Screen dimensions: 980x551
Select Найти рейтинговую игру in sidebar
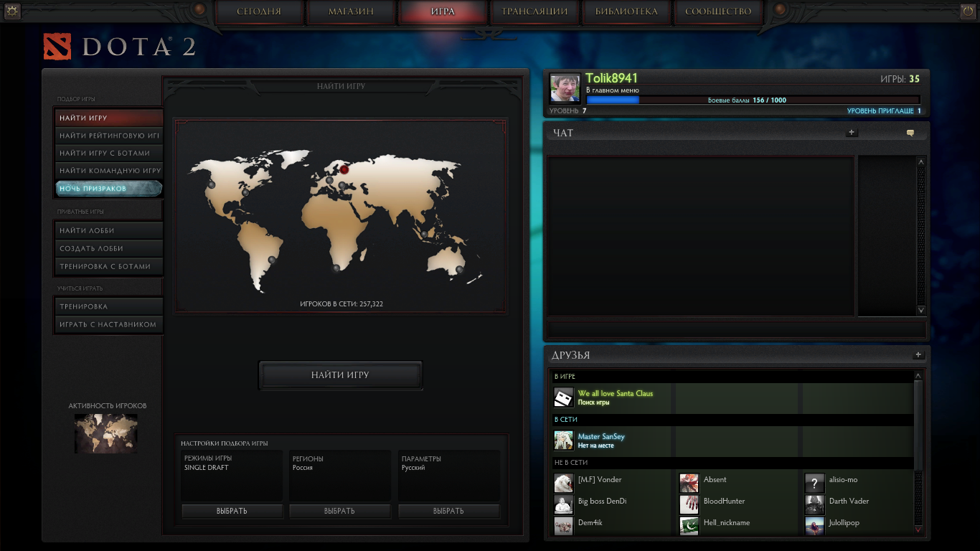click(x=109, y=136)
